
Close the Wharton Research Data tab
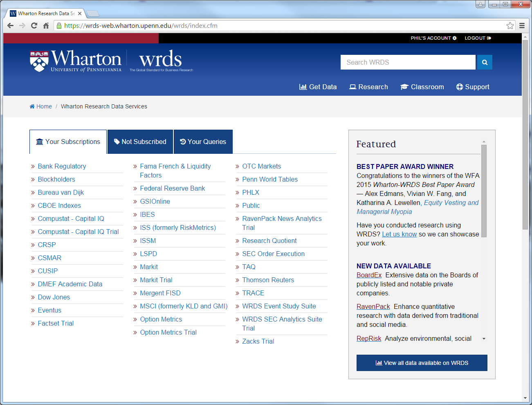click(x=80, y=13)
